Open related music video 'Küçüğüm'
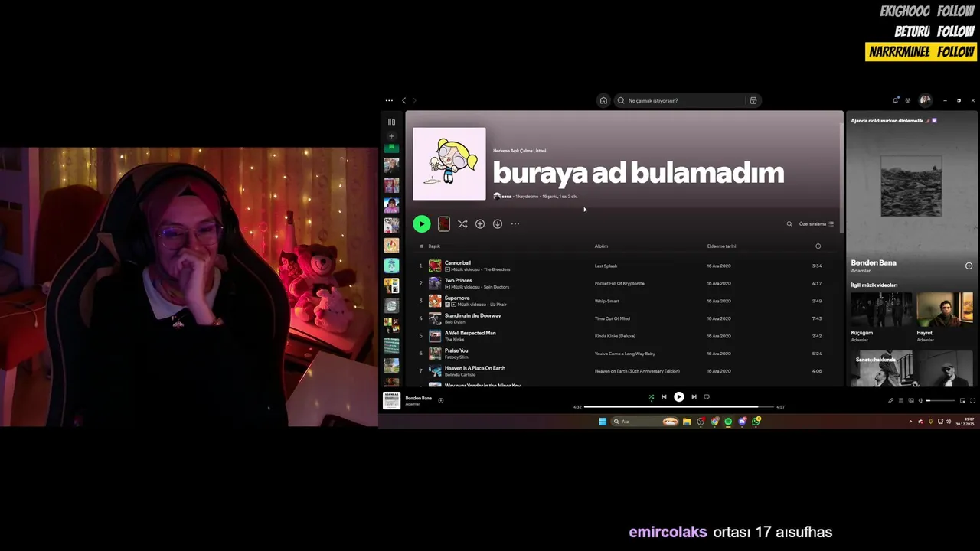980x551 pixels. click(882, 310)
